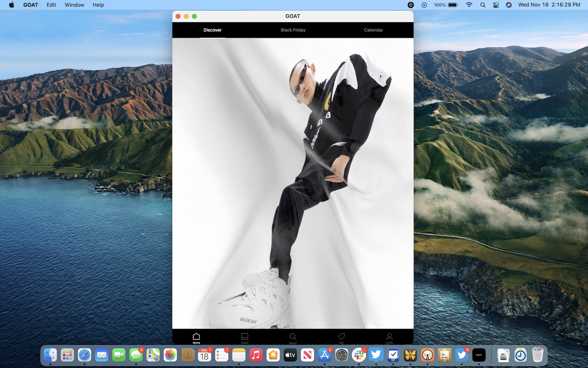Open Launchpad from the Dock
588x368 pixels.
click(67, 355)
